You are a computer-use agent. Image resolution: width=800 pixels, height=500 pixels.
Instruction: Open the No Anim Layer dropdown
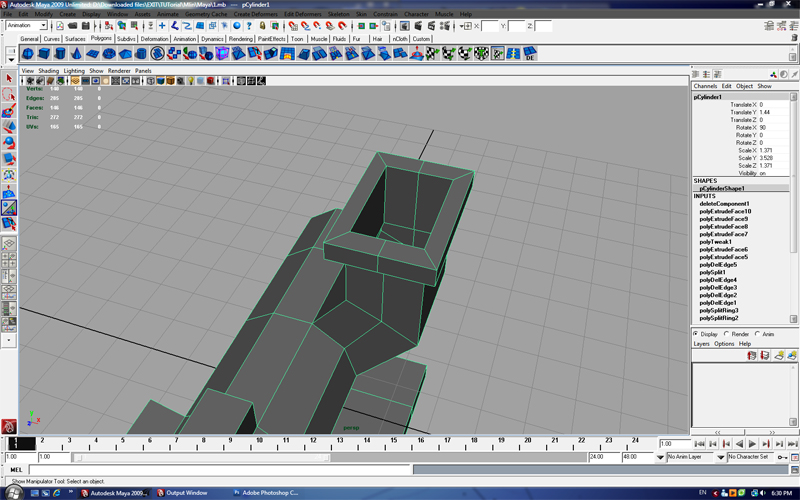pyautogui.click(x=693, y=457)
